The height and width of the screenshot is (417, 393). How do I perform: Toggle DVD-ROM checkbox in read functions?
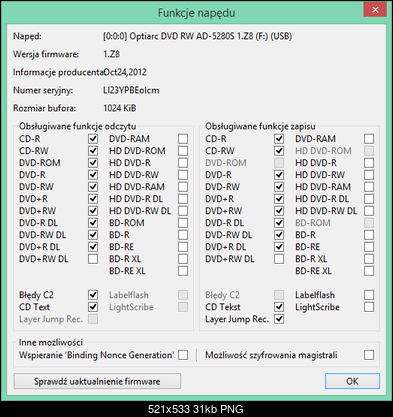tap(93, 163)
